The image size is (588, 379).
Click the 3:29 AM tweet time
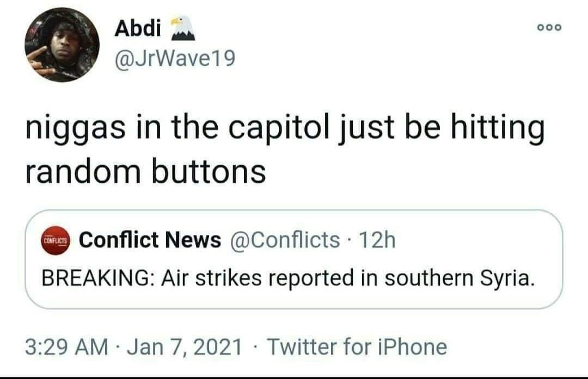67,346
